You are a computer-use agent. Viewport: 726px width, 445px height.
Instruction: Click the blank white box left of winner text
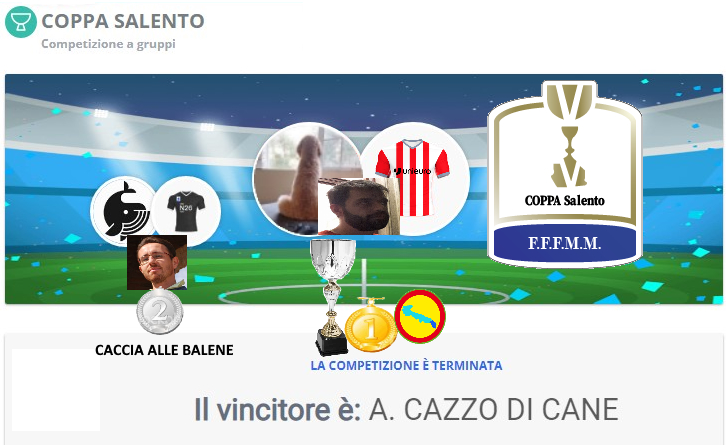click(x=56, y=390)
